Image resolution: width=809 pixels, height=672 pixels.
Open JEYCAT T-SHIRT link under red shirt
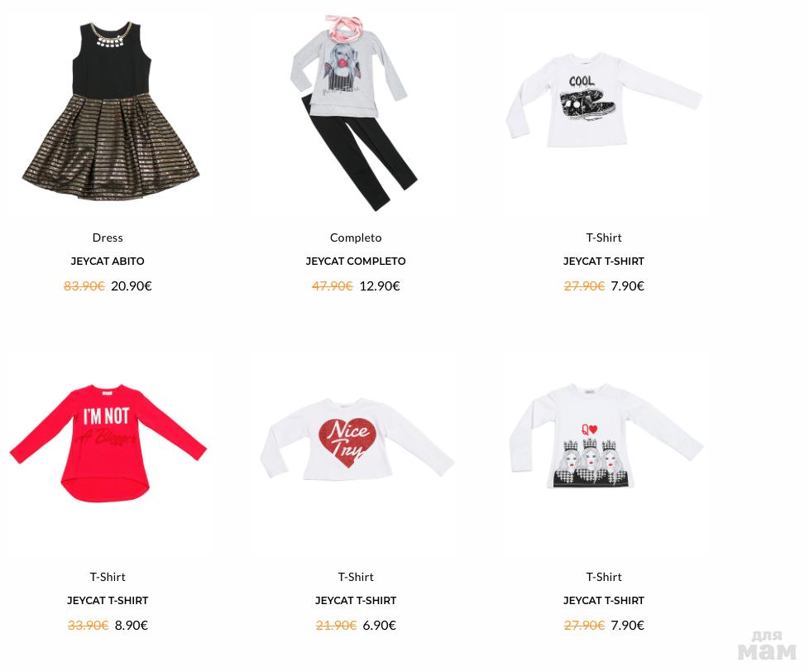click(x=108, y=601)
